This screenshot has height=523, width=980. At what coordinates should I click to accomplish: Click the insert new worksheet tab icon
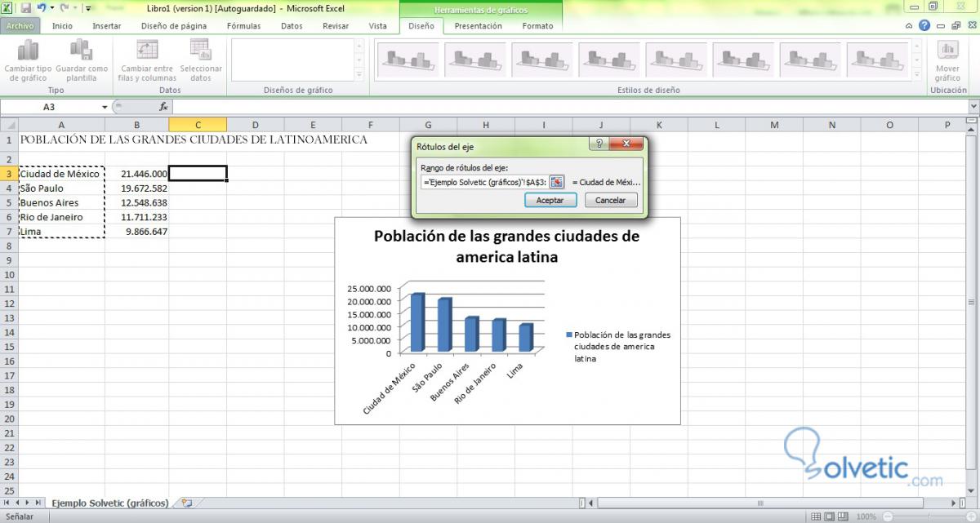[x=187, y=503]
